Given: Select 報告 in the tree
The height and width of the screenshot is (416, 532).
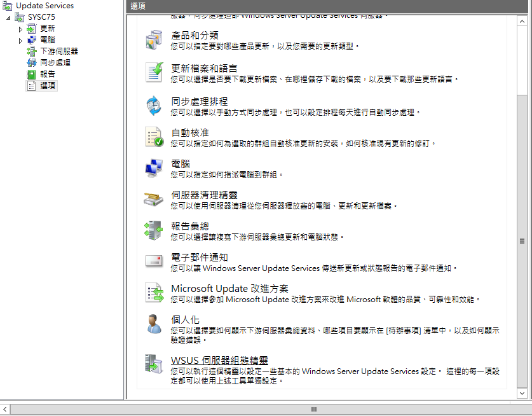Looking at the screenshot, I should point(48,74).
